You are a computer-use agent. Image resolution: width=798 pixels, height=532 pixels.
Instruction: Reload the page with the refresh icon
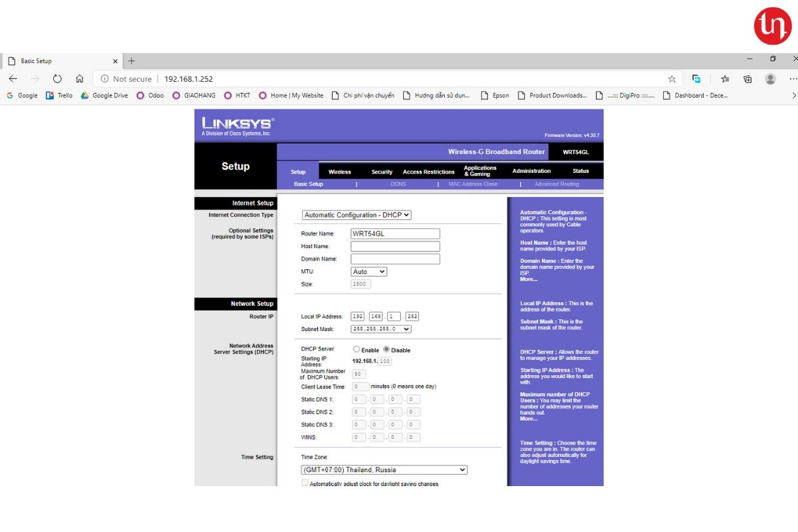pyautogui.click(x=57, y=78)
